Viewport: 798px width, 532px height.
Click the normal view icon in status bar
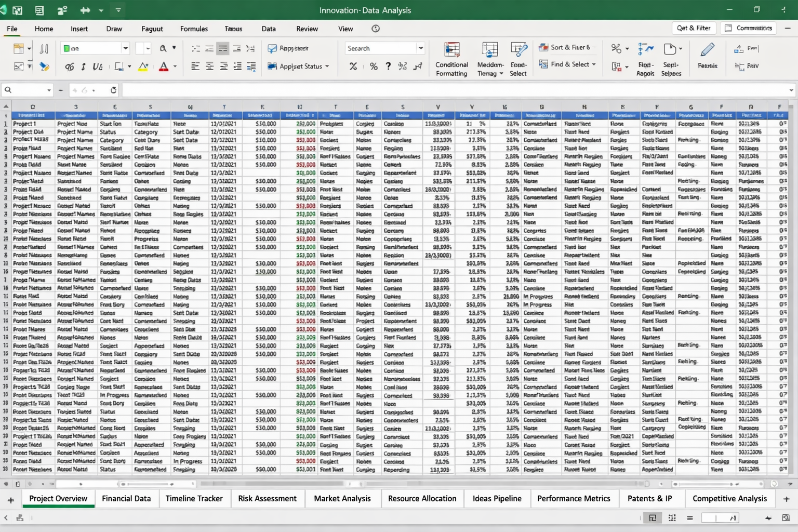[653, 517]
